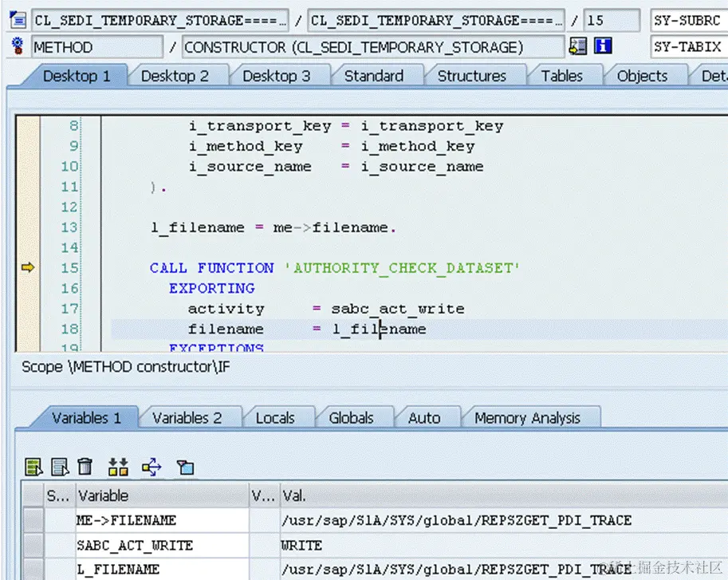Select the Tables tab
The height and width of the screenshot is (580, 728).
pos(562,76)
